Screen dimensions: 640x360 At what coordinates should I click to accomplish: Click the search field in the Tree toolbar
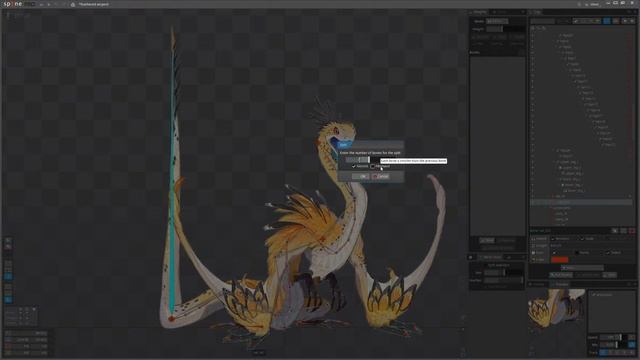tap(543, 21)
